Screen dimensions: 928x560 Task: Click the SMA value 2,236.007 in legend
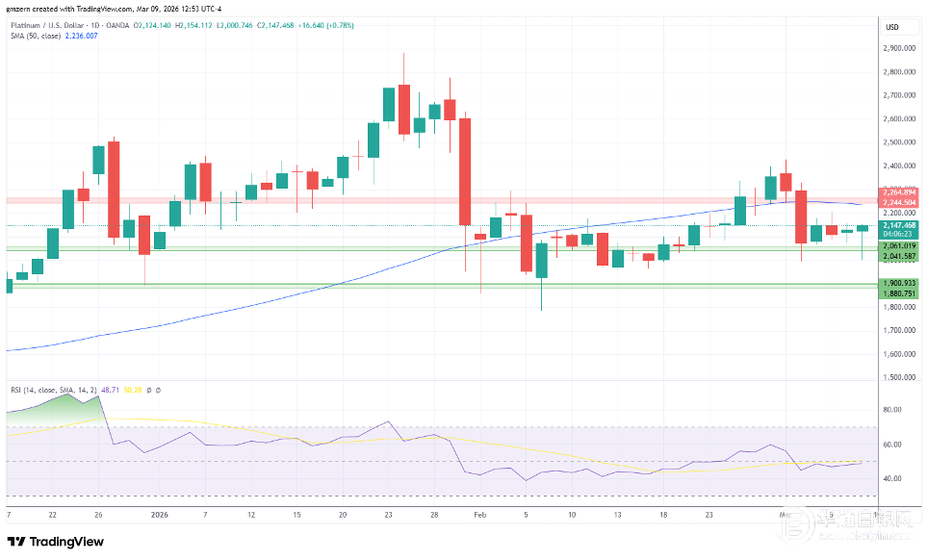pos(79,37)
